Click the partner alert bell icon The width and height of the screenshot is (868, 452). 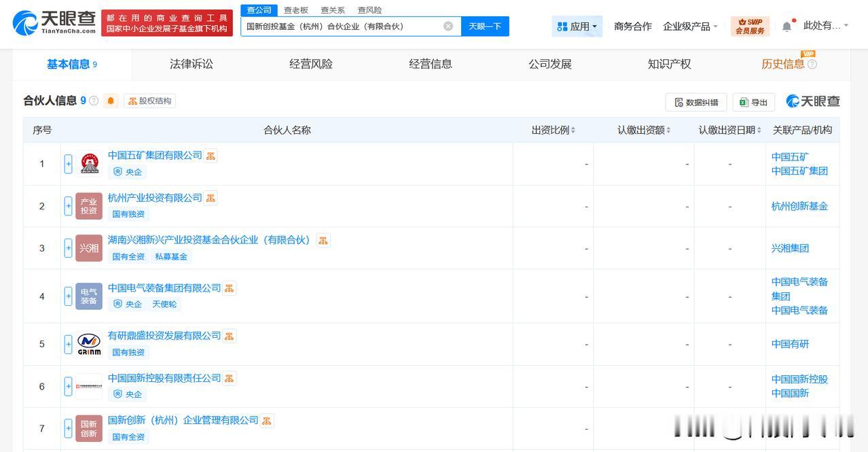111,101
